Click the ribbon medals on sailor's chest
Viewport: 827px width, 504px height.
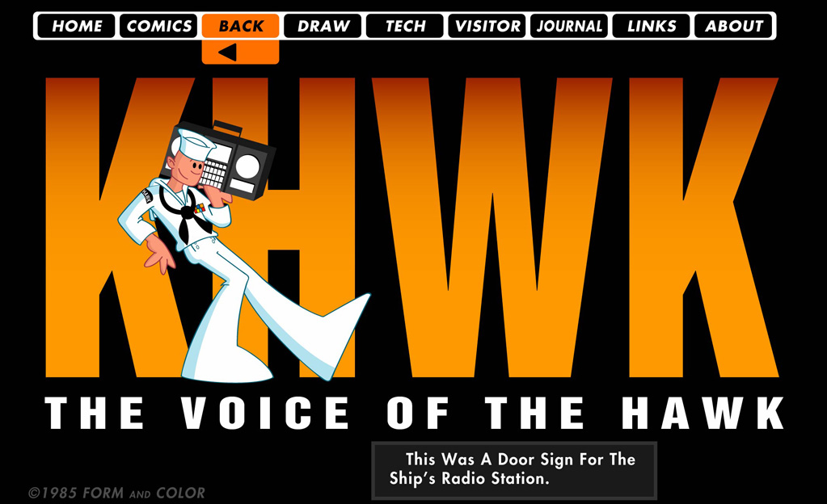pyautogui.click(x=200, y=208)
